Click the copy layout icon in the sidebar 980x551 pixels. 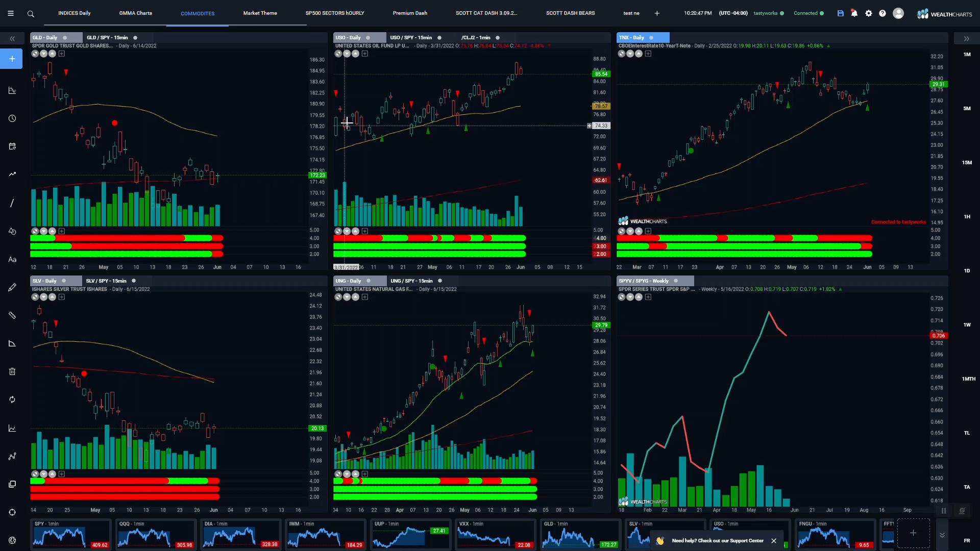pos(12,484)
